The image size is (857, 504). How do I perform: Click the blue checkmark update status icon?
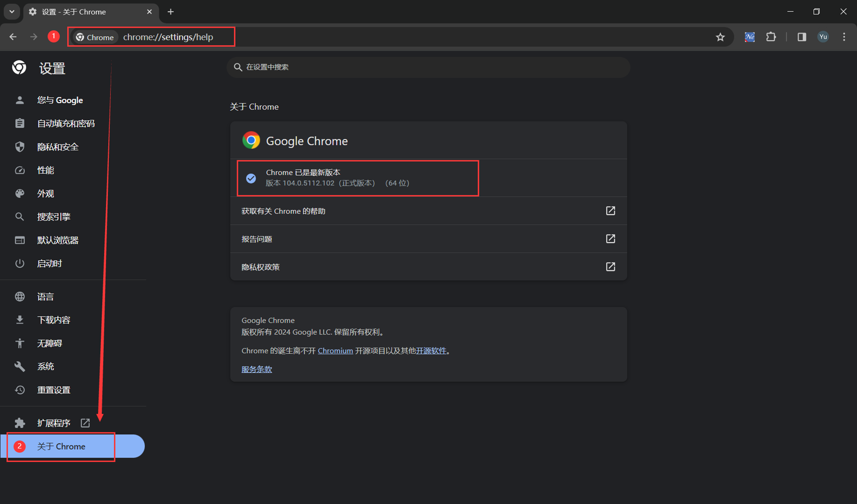click(x=251, y=178)
